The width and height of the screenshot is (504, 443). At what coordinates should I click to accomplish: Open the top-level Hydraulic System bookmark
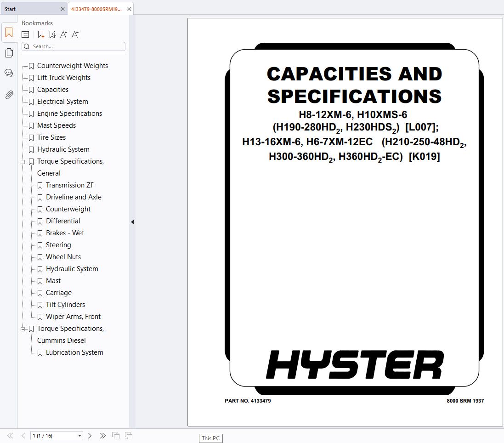(x=63, y=149)
